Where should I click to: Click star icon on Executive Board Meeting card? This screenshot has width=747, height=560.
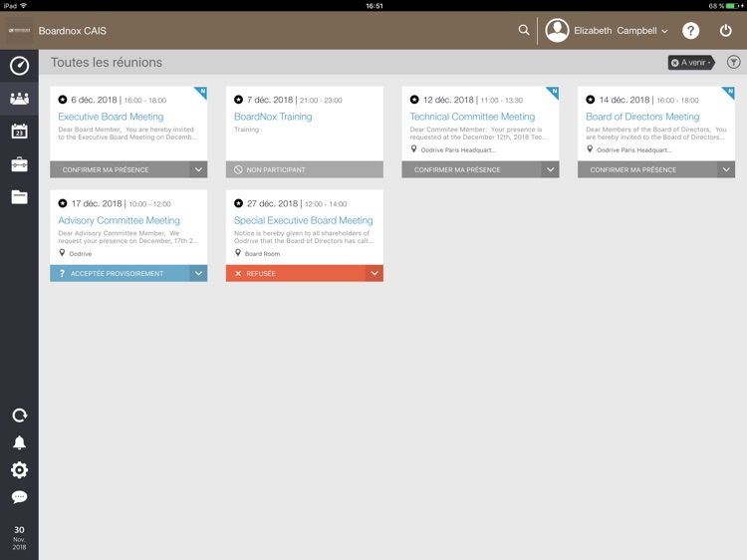point(63,100)
